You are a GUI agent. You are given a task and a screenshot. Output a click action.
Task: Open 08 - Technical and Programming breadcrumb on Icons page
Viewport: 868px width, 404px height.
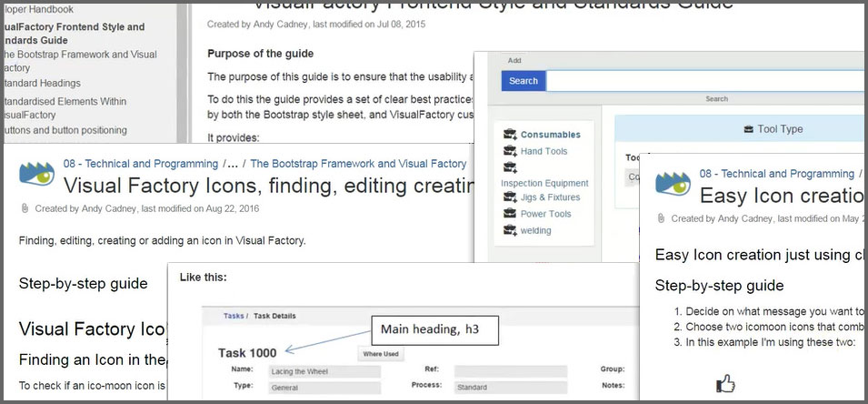pyautogui.click(x=141, y=164)
